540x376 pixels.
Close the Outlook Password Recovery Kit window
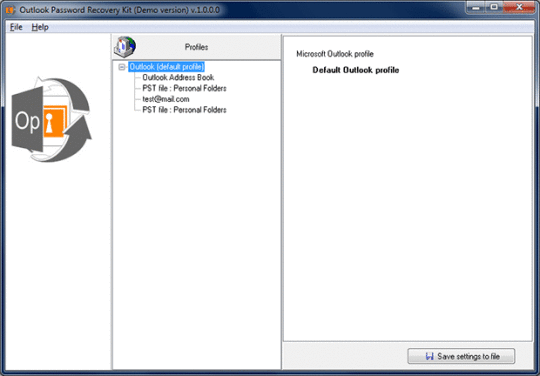coord(519,7)
